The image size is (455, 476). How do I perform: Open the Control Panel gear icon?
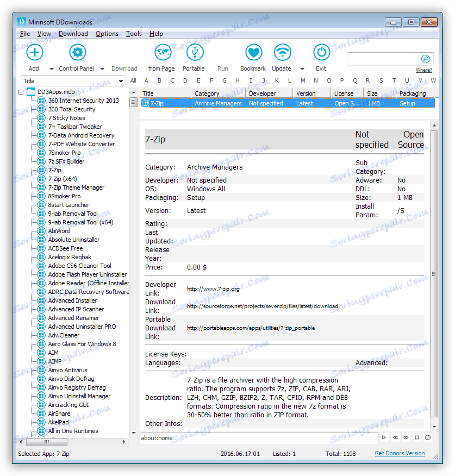[x=77, y=53]
